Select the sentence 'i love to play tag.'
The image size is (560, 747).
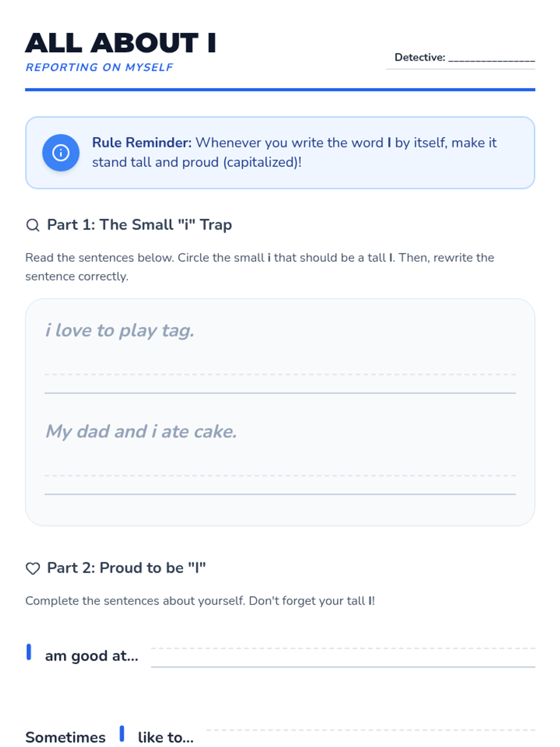click(x=119, y=331)
